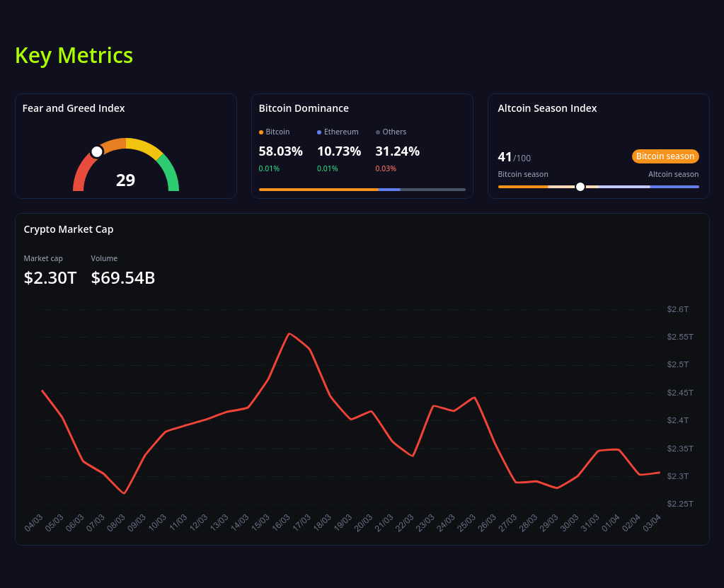Click the gauge value 29
The image size is (724, 588).
coord(125,180)
